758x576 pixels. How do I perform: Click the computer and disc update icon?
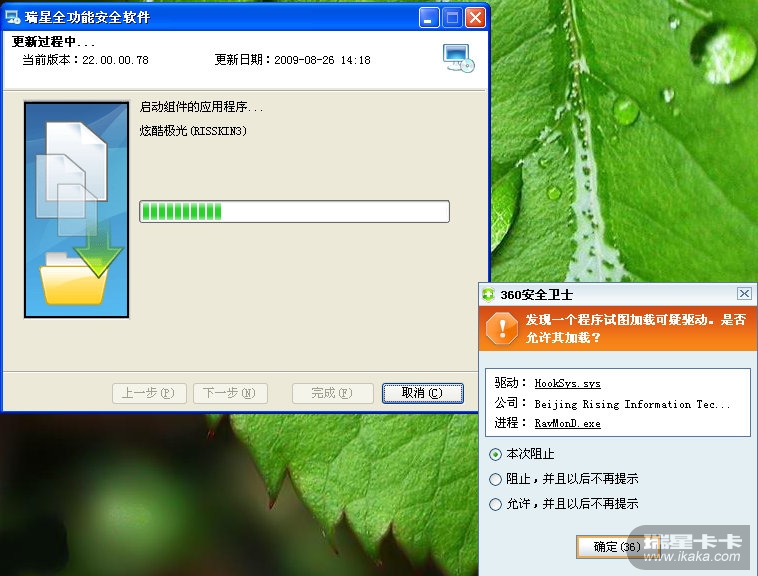coord(458,58)
